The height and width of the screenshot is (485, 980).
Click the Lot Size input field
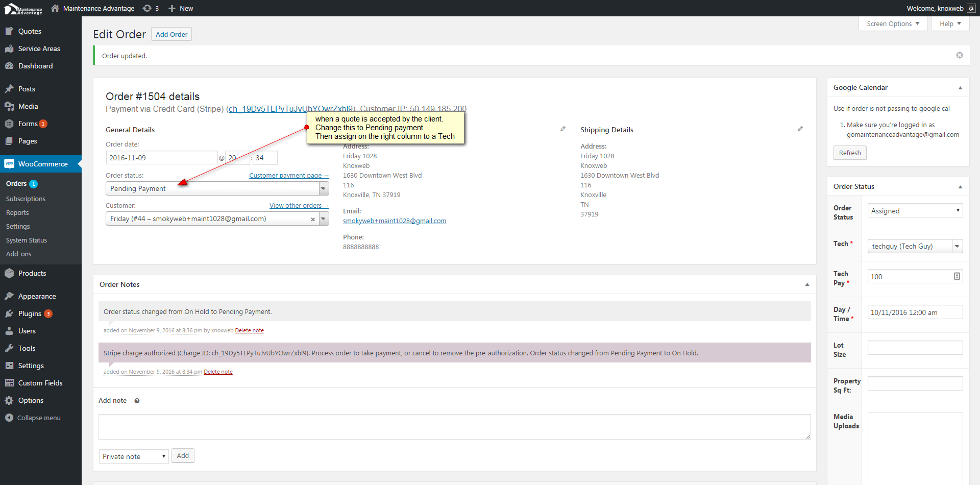click(x=915, y=348)
